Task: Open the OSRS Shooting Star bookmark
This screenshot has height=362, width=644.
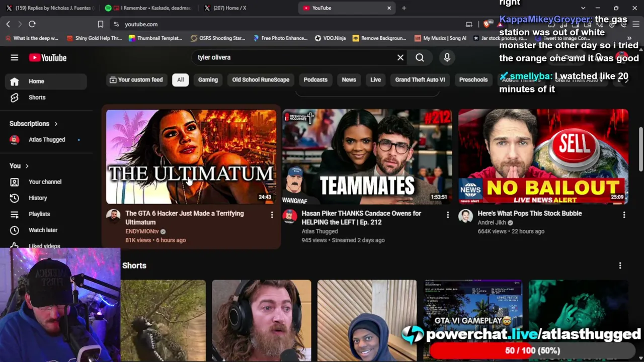Action: (217, 38)
